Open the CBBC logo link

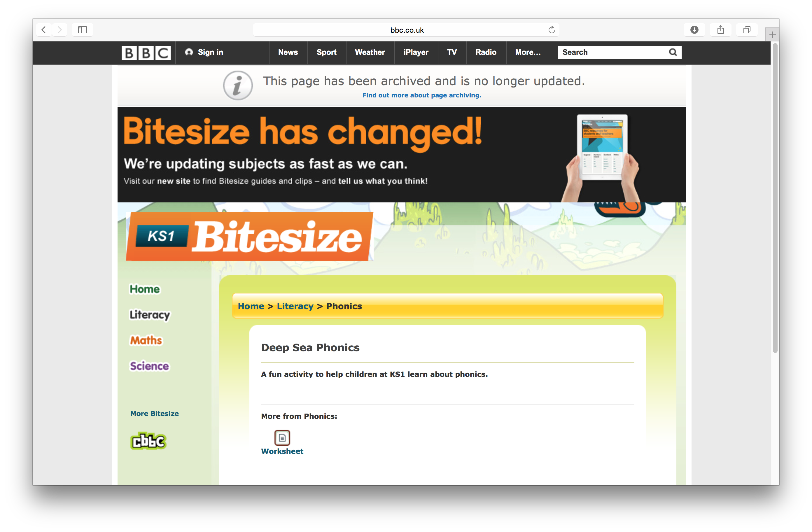(148, 441)
